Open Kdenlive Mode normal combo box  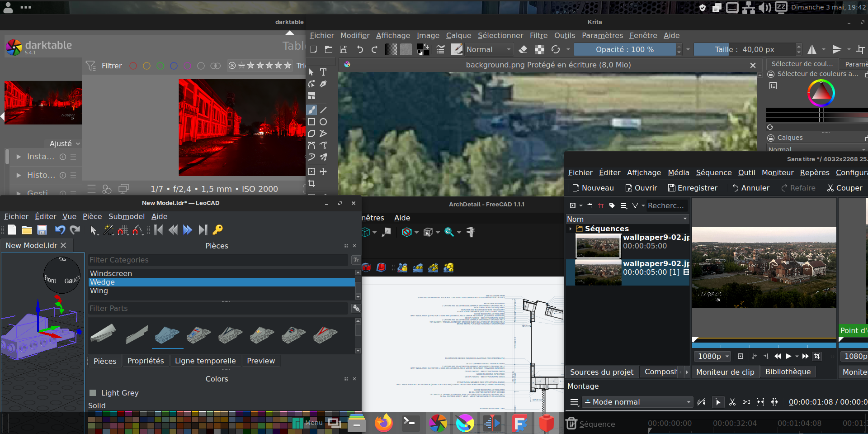(637, 402)
